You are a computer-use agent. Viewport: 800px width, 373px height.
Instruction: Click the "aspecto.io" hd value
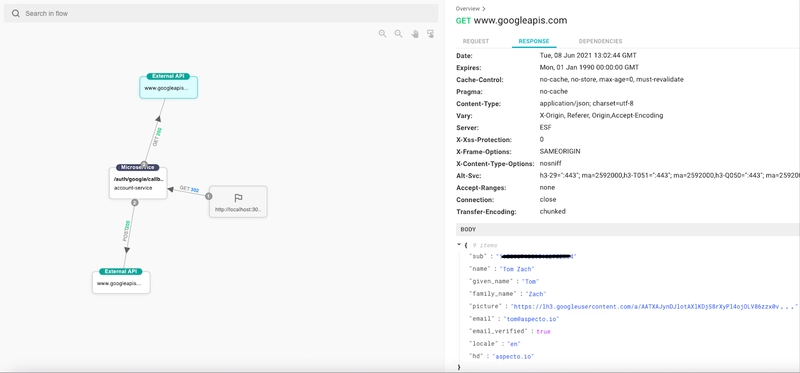[x=513, y=357]
